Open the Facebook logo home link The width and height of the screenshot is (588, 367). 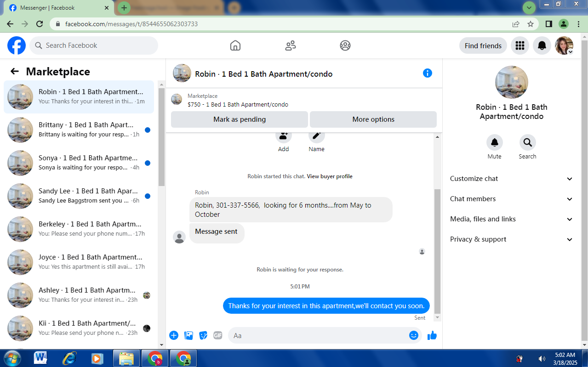17,45
